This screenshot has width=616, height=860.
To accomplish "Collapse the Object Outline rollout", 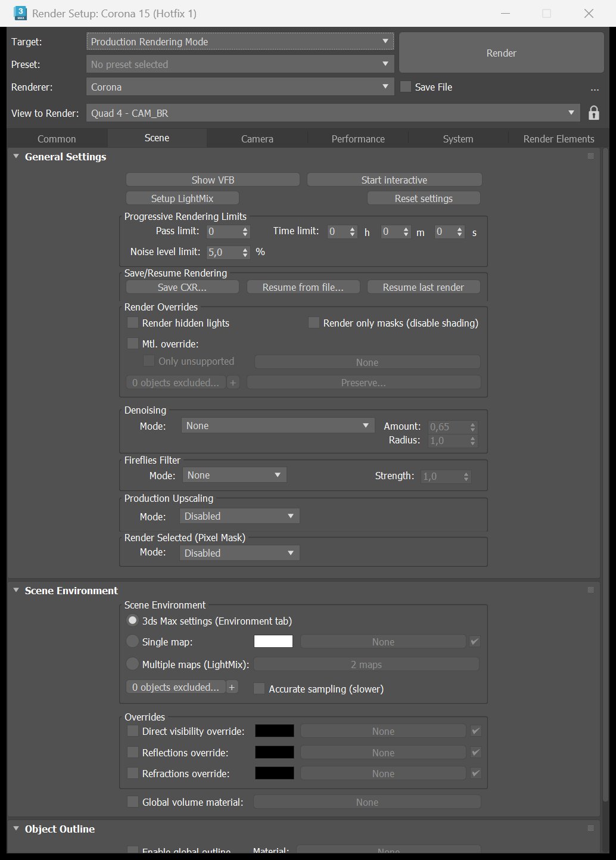I will tap(16, 829).
